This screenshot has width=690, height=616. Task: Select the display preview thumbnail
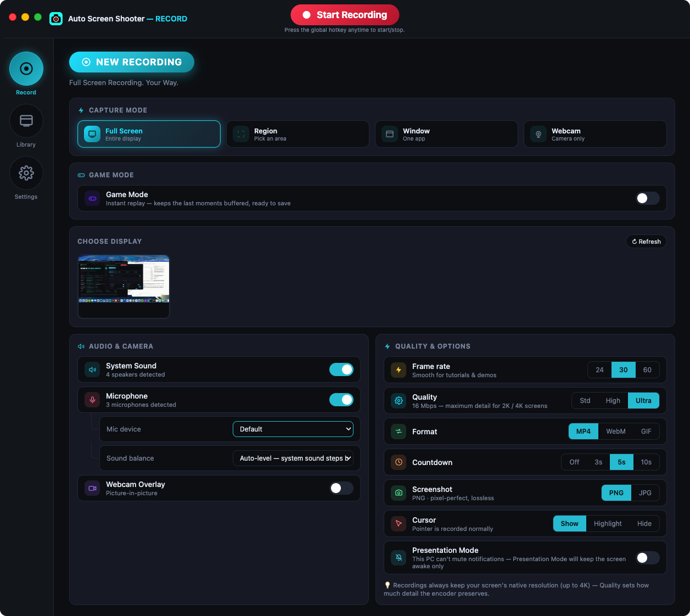(x=124, y=287)
